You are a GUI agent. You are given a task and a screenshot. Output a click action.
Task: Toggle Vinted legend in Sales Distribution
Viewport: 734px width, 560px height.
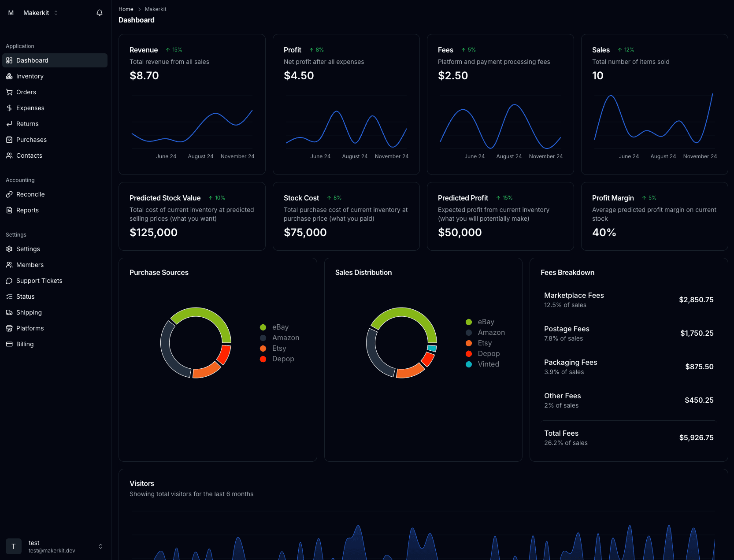(x=482, y=364)
